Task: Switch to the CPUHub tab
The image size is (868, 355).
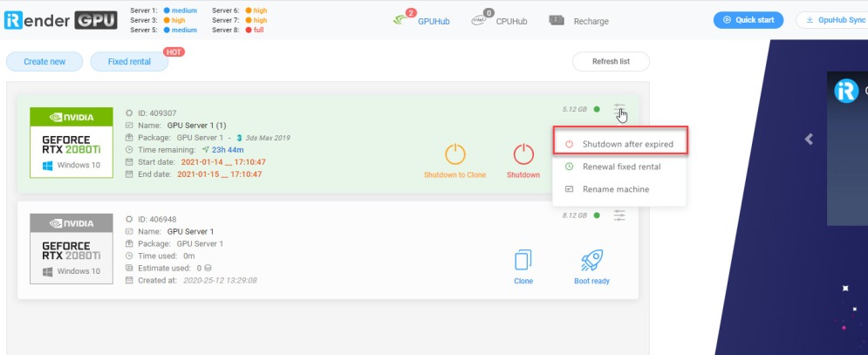Action: coord(501,21)
